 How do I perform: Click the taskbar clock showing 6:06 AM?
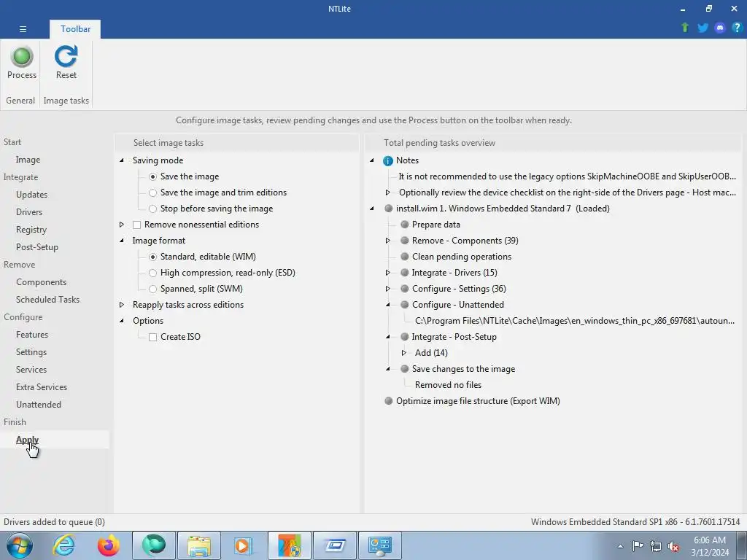710,546
